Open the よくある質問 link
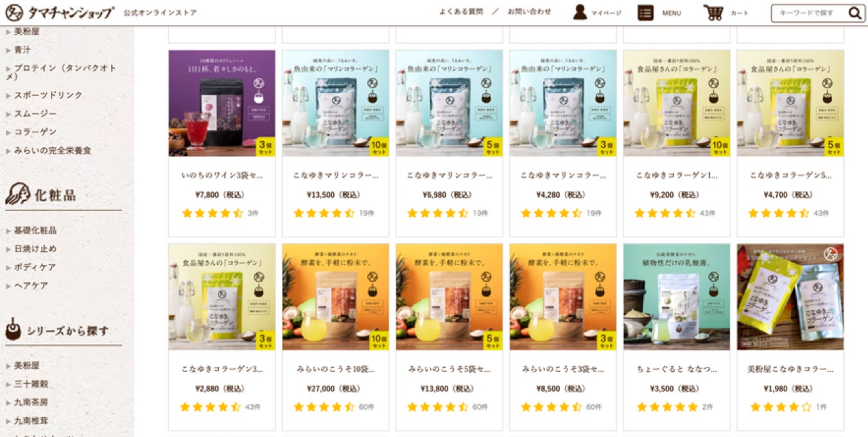Image resolution: width=868 pixels, height=437 pixels. point(461,12)
